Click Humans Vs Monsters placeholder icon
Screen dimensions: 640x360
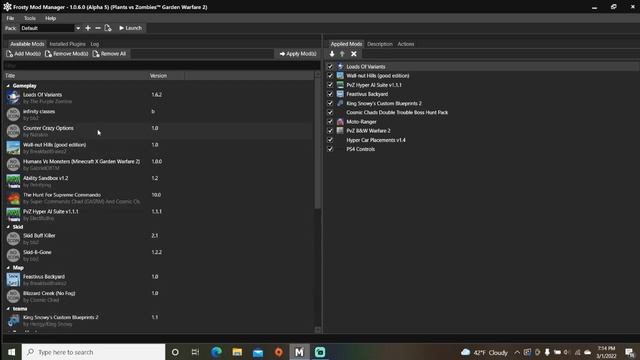13,164
